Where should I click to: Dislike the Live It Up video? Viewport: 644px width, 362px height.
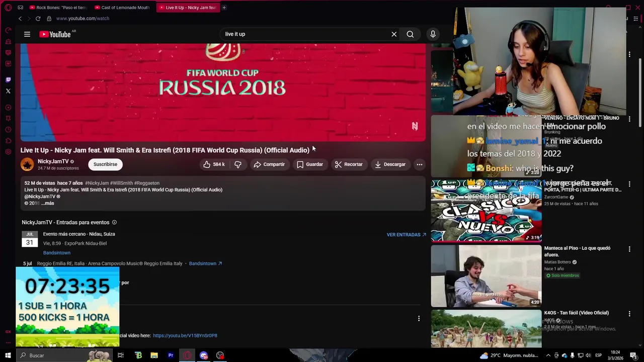238,164
